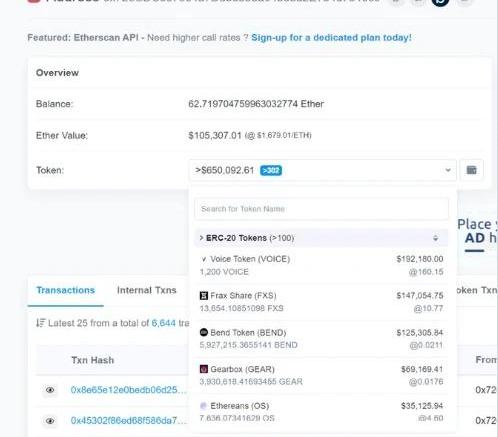Click the Frax Share (FXS) token icon
This screenshot has height=437, width=498.
(x=203, y=296)
